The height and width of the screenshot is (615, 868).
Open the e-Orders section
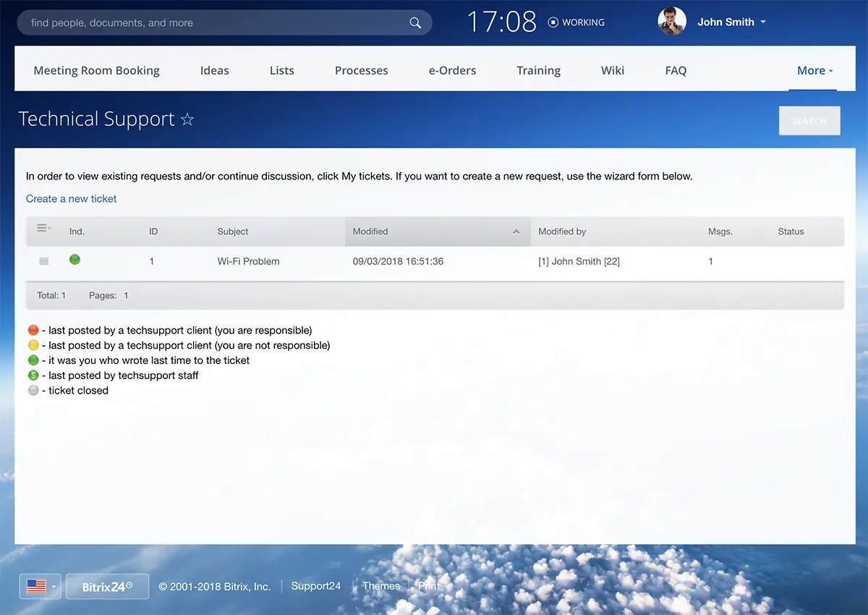click(x=452, y=70)
